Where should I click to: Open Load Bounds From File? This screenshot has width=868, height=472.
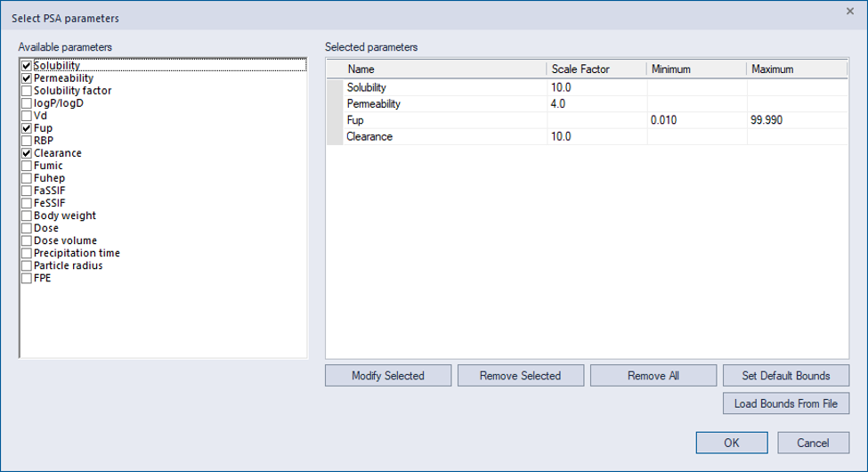click(786, 403)
